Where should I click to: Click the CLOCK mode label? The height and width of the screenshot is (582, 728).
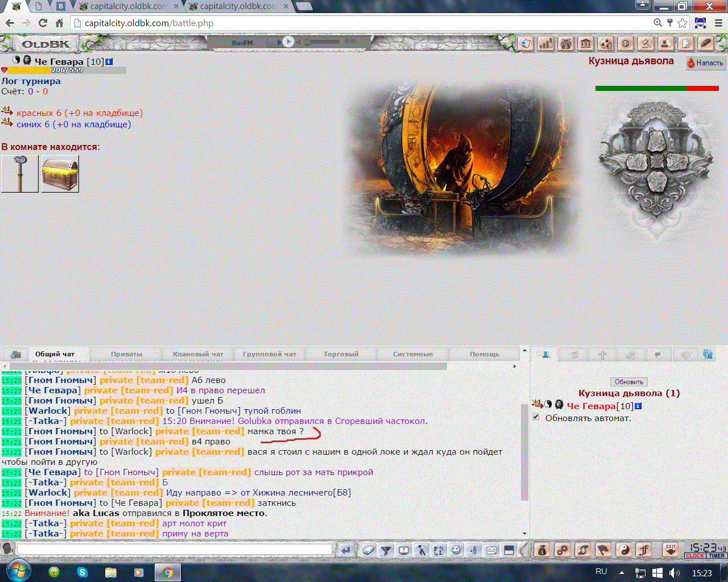pos(695,556)
